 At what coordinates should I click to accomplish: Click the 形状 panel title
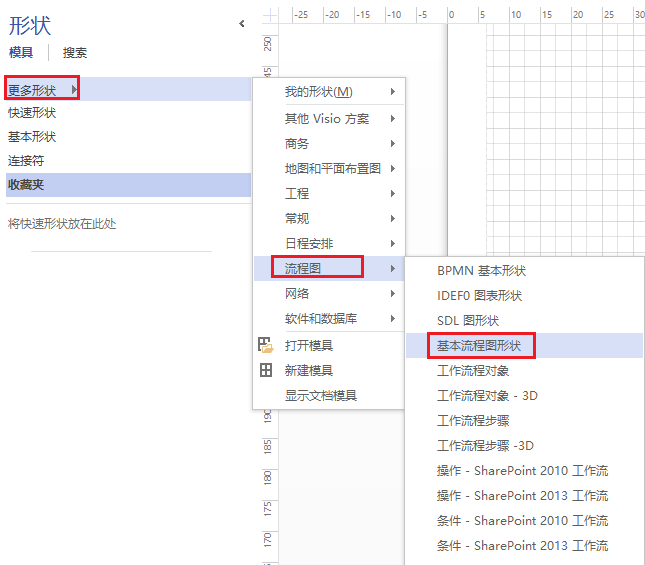[x=30, y=25]
